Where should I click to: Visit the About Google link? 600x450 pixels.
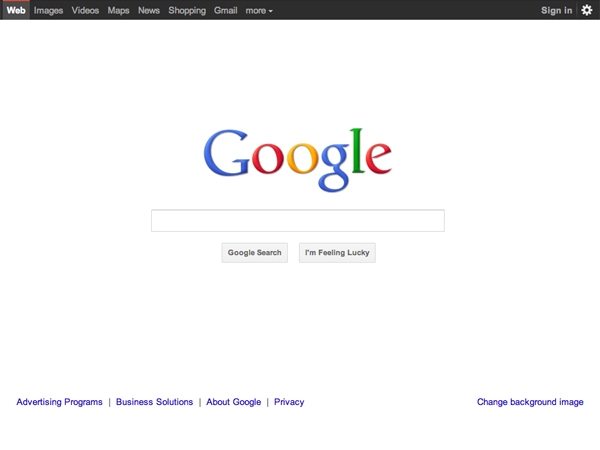(x=233, y=402)
